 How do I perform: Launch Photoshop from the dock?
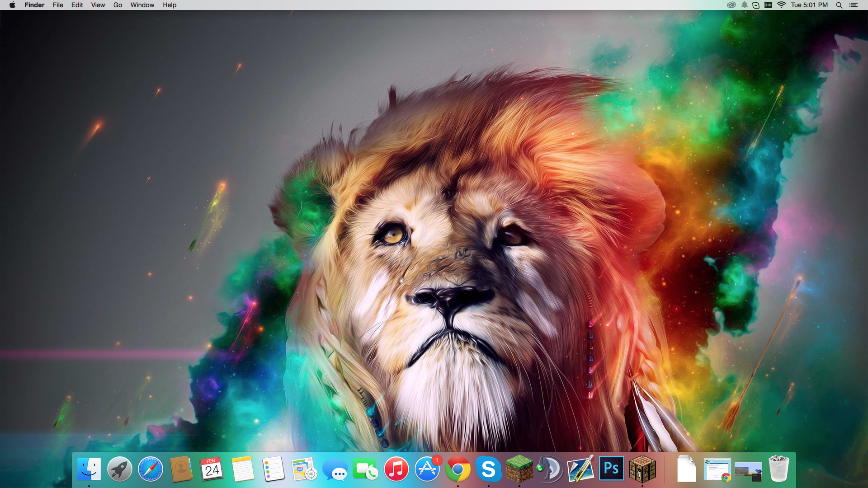[612, 468]
